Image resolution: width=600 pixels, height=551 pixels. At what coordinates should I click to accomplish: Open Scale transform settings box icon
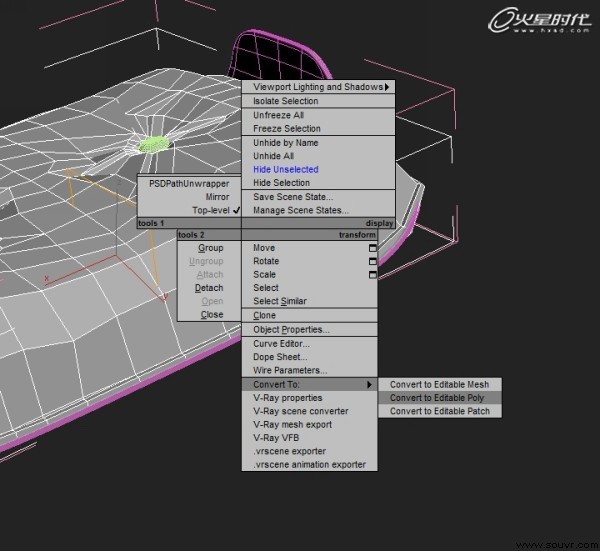coord(372,275)
